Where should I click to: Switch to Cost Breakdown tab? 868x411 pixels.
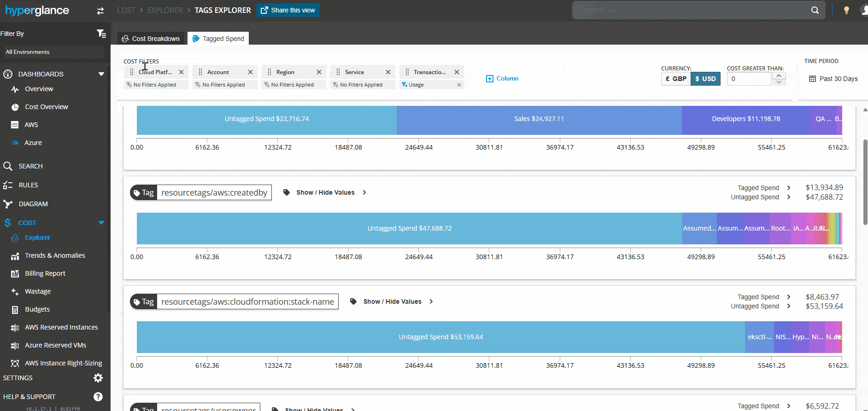click(x=151, y=39)
